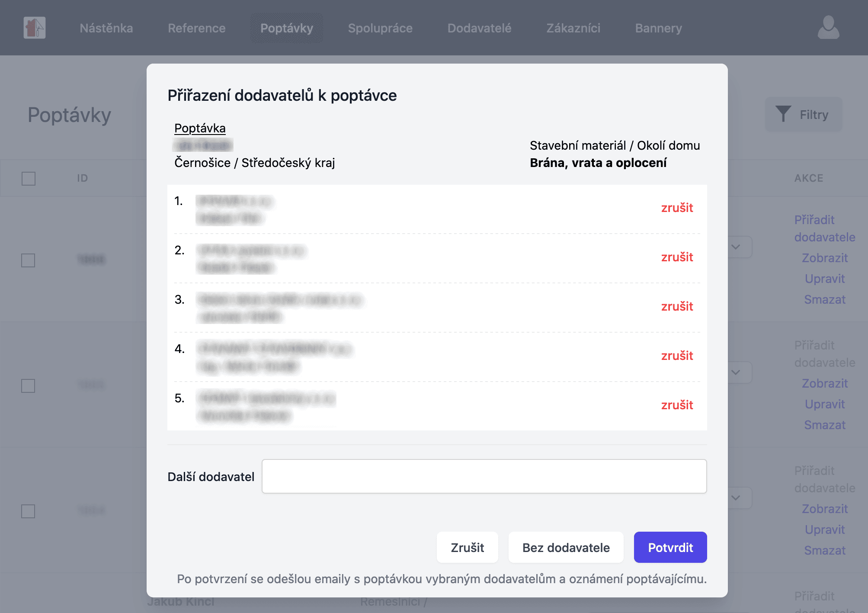Click 'Zrušit' to cancel the dialog

point(468,547)
